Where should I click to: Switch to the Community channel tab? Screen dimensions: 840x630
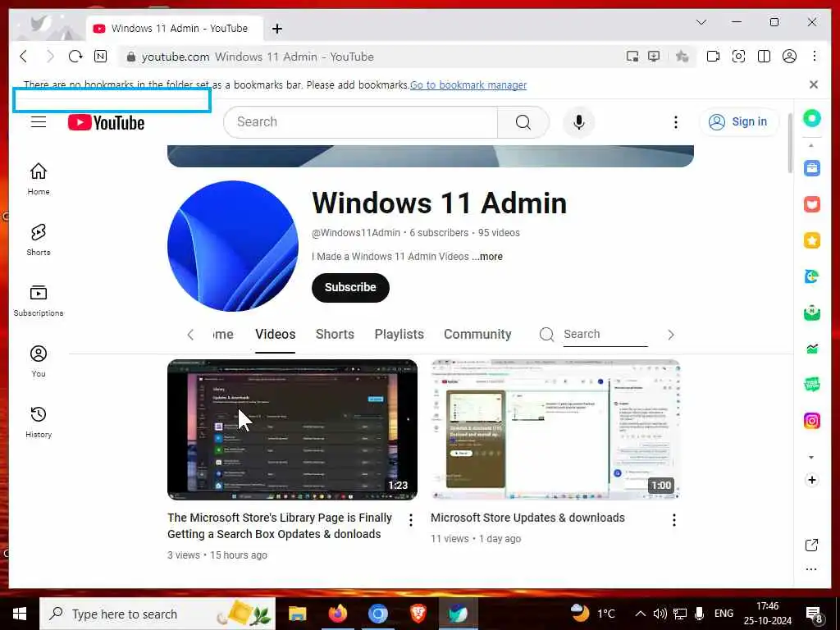(477, 335)
